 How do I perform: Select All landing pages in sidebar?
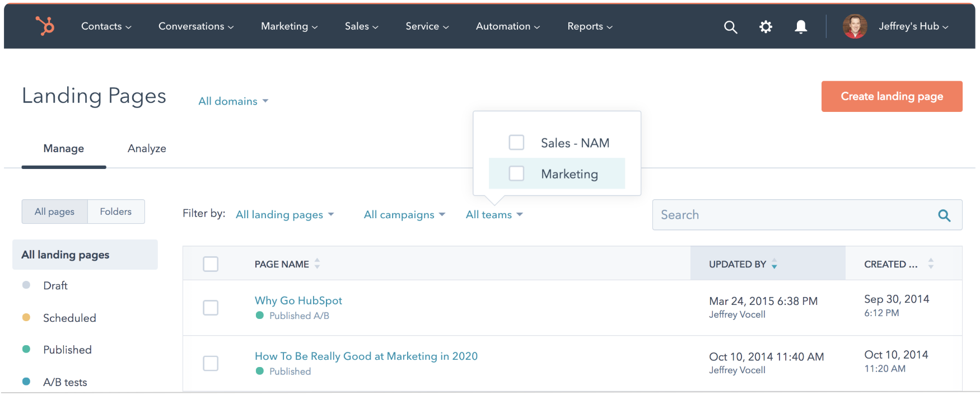[85, 255]
